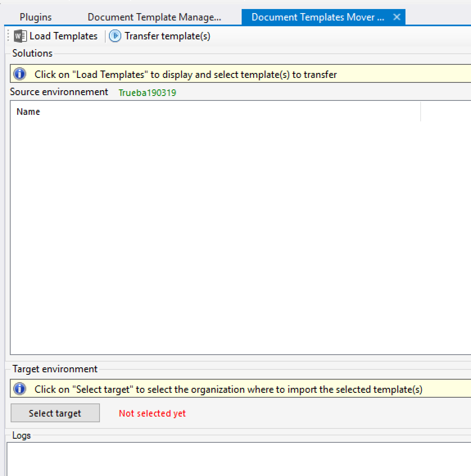Switch to the Plugins tab
Screen dimensions: 471x476
[36, 17]
